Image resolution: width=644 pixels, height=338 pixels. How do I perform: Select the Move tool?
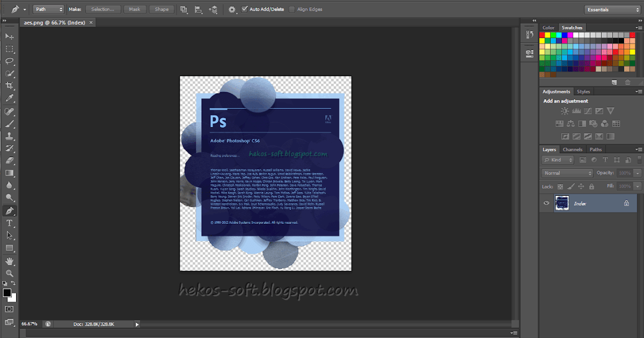tap(10, 36)
